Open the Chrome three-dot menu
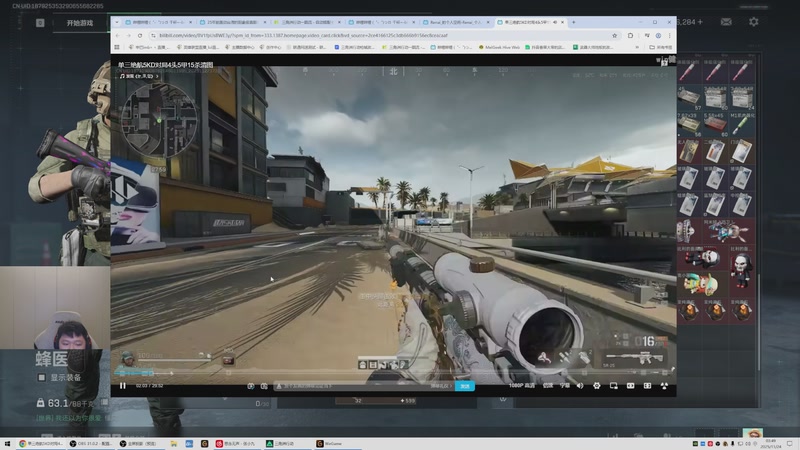 point(669,35)
